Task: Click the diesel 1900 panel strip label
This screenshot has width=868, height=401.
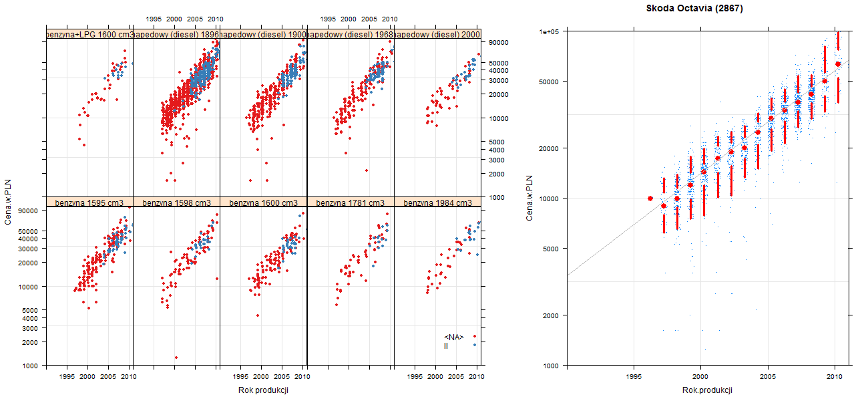Action: [263, 34]
